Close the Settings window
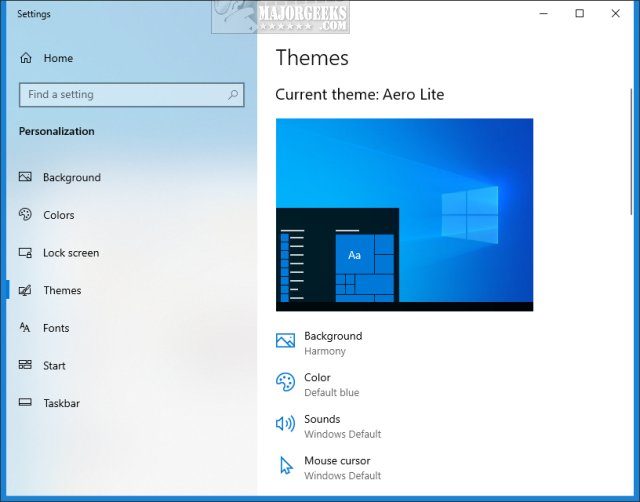The height and width of the screenshot is (502, 640). (615, 13)
